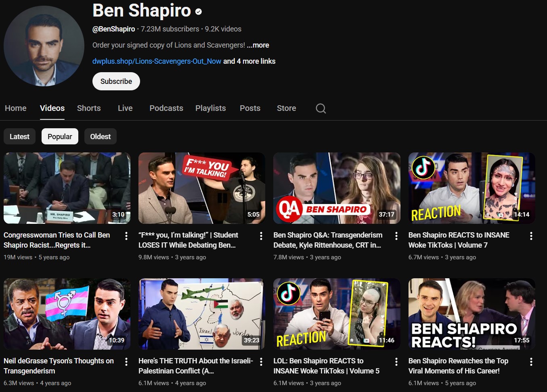547x392 pixels.
Task: Open the 'BEN SHAPIRO REACTS!' thumbnail
Action: (472, 314)
